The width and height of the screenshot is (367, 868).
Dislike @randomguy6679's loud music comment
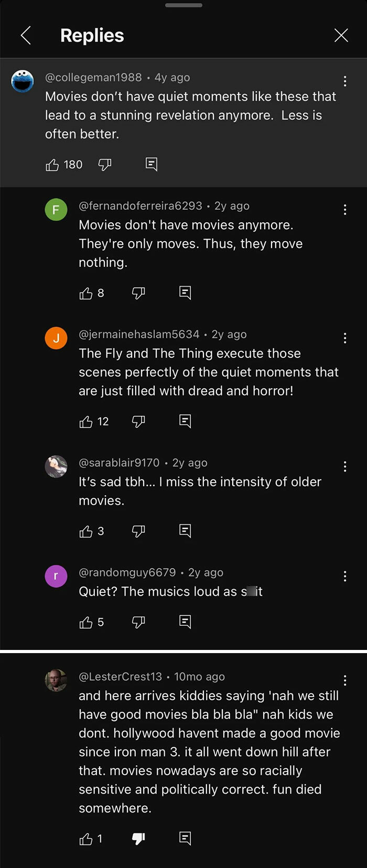[138, 622]
